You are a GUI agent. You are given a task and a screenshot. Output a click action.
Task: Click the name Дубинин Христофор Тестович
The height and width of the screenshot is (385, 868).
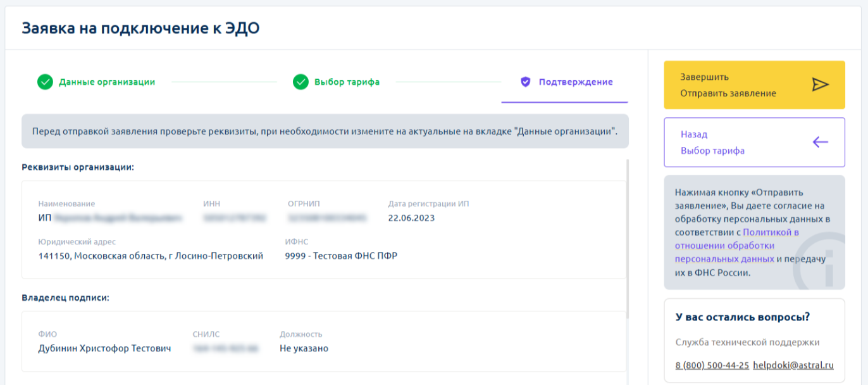[x=104, y=348]
